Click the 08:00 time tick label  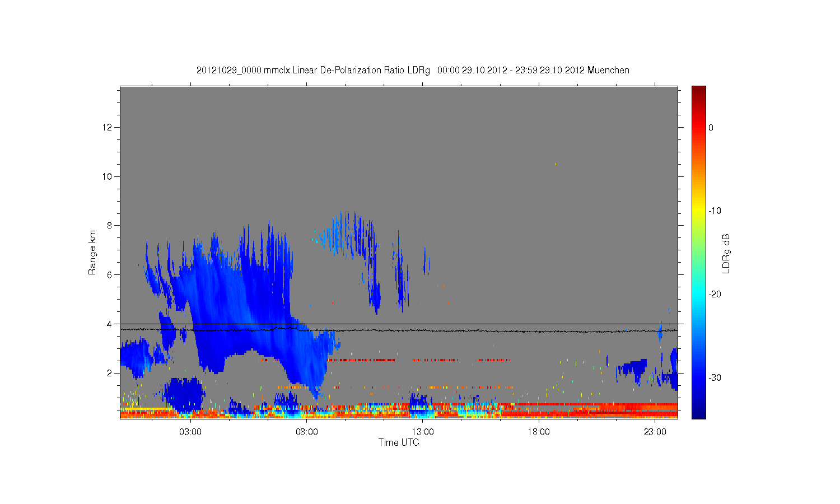tap(307, 432)
